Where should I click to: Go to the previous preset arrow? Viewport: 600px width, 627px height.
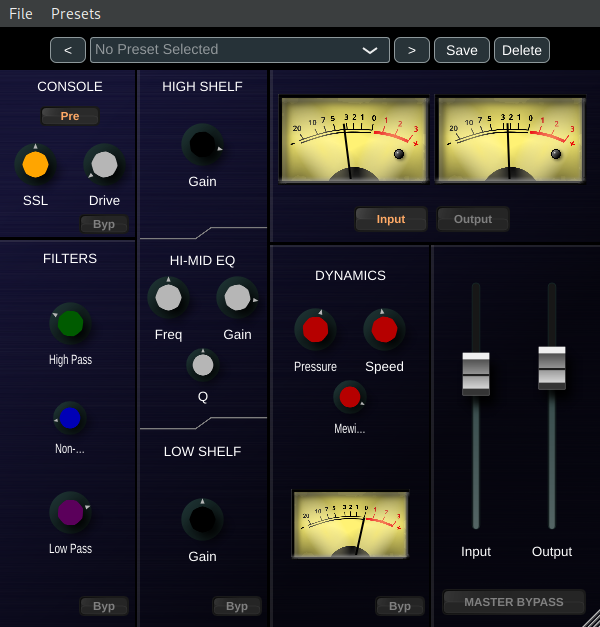coord(68,50)
